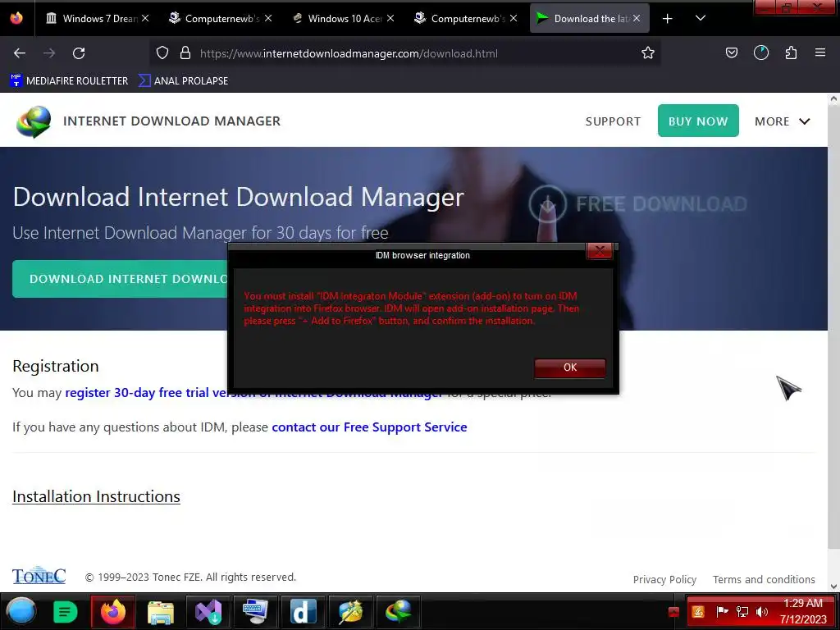Click the circular account icon in toolbar
The image size is (840, 630).
[760, 52]
